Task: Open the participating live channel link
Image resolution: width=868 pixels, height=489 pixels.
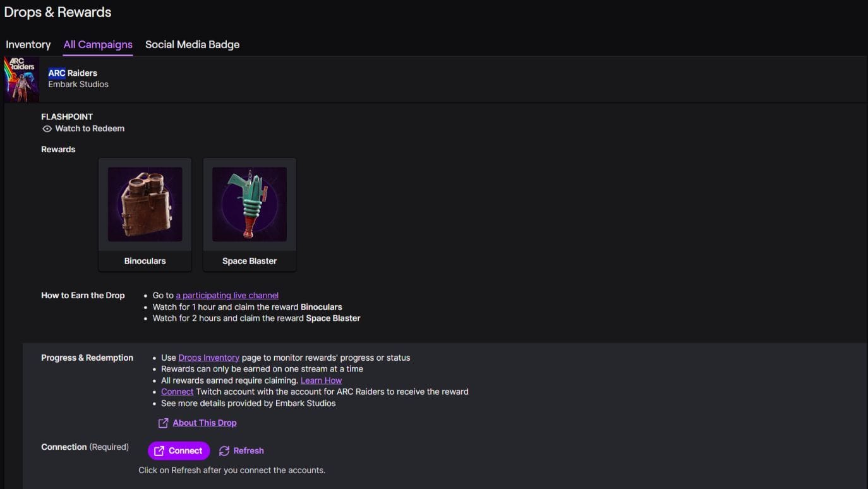Action: [227, 296]
